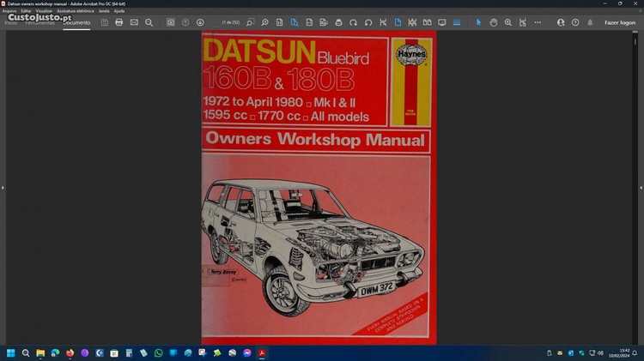Expand the left navigation pane arrow

[3, 187]
